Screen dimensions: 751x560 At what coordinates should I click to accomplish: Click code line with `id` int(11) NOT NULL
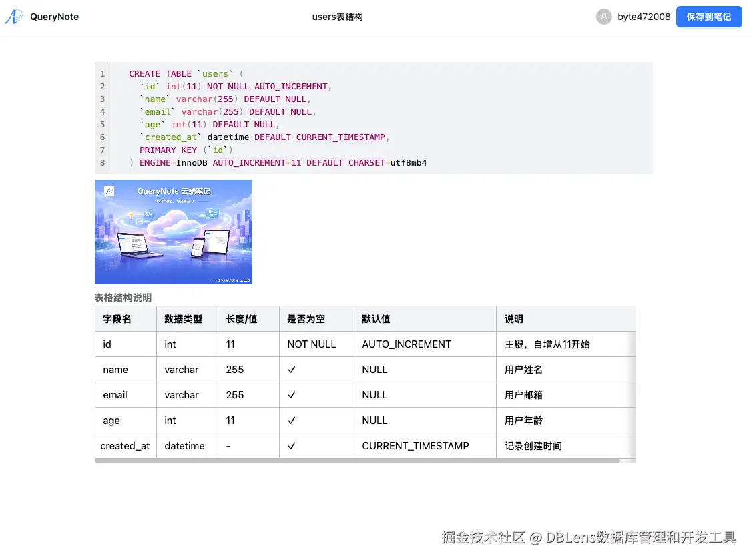pos(235,87)
